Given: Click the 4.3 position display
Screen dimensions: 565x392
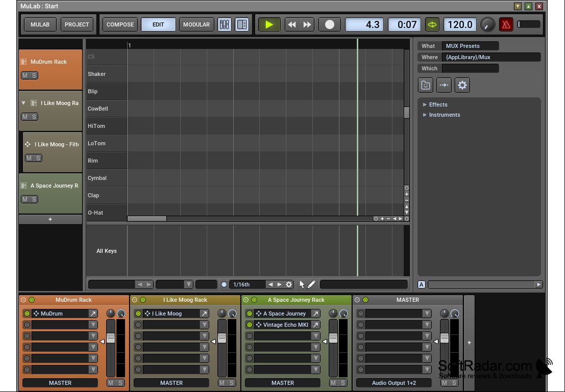Looking at the screenshot, I should (364, 24).
